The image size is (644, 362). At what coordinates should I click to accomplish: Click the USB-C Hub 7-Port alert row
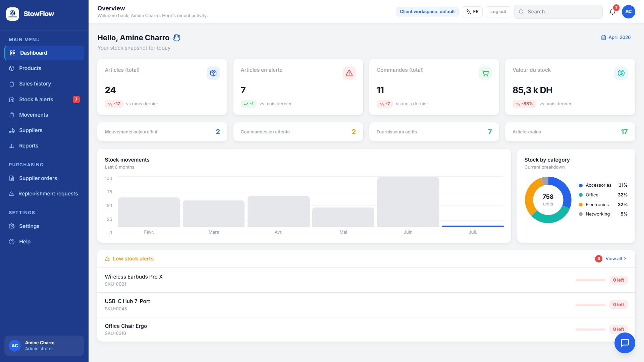[x=366, y=305]
